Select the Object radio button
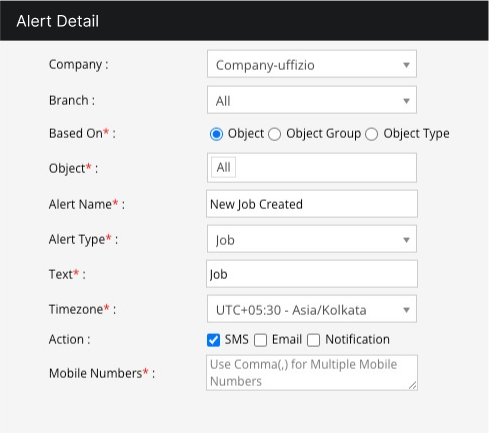489x433 pixels. tap(216, 134)
